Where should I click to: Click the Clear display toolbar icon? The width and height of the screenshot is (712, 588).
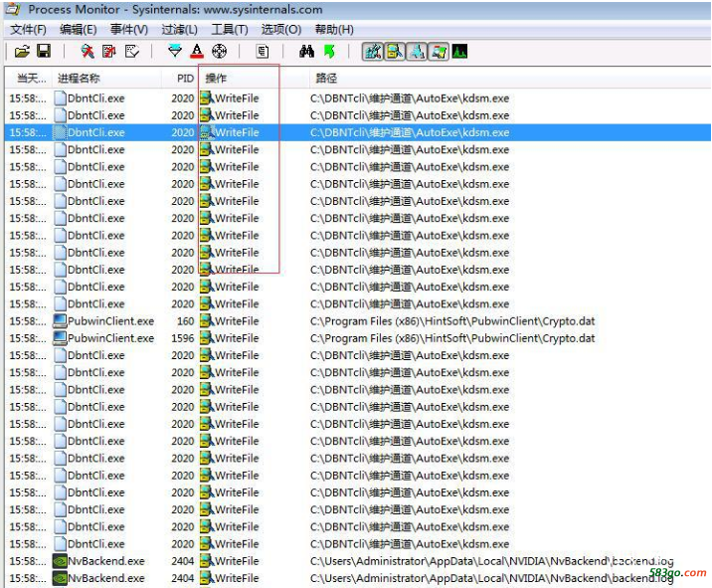click(x=132, y=51)
